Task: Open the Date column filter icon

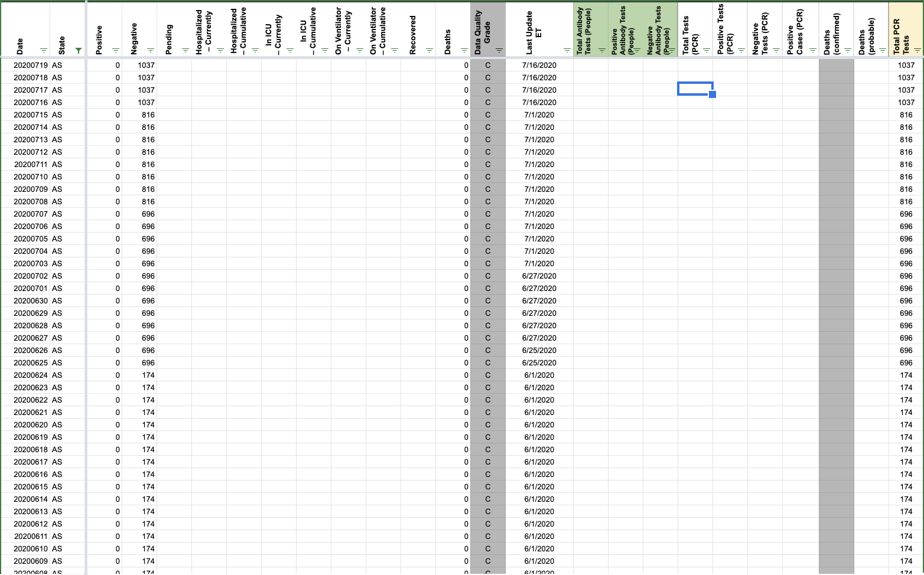Action: coord(43,51)
